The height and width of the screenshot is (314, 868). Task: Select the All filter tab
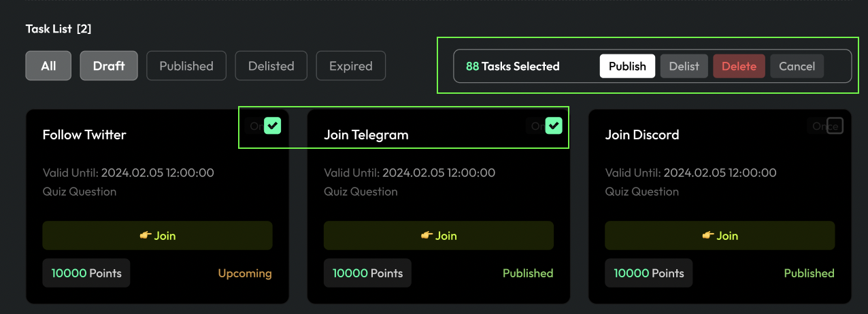click(x=48, y=66)
